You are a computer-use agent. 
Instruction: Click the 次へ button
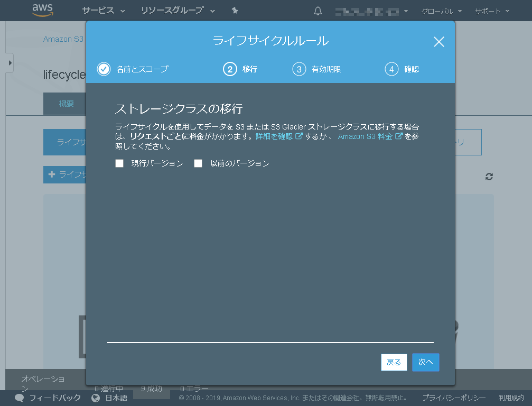coord(425,362)
